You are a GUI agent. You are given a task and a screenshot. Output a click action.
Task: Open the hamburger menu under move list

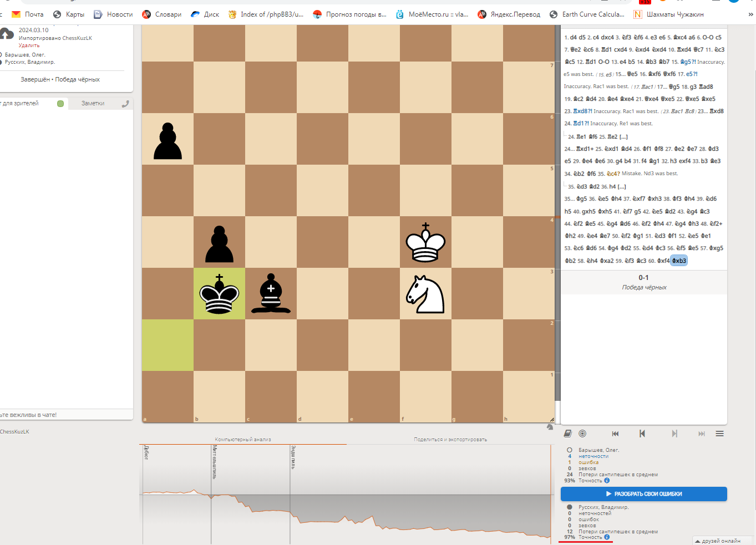[720, 434]
